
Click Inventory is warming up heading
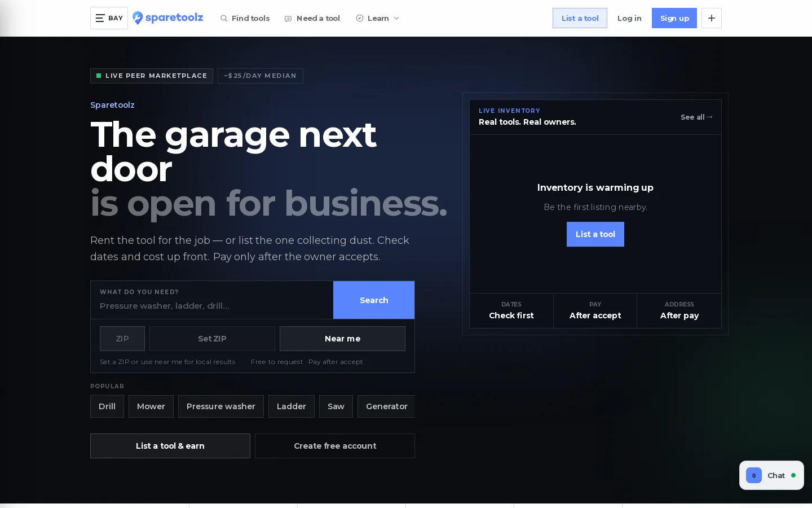[595, 187]
